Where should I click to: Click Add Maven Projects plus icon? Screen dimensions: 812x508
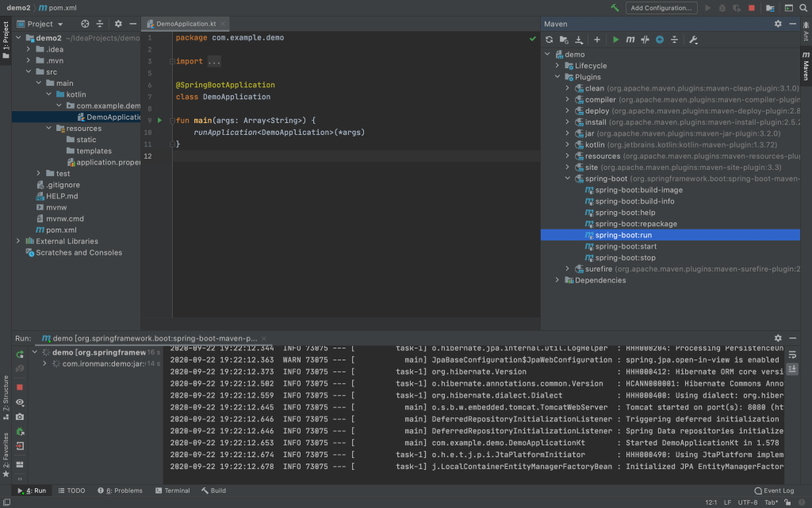(x=596, y=40)
